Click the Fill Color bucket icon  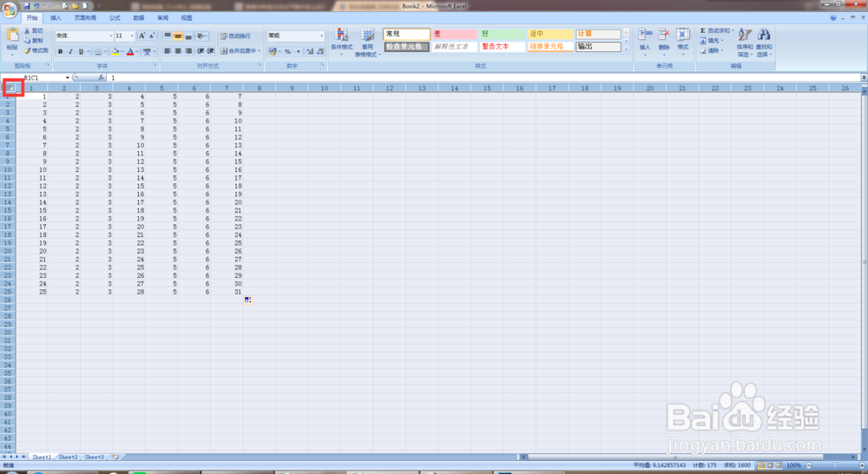(115, 51)
